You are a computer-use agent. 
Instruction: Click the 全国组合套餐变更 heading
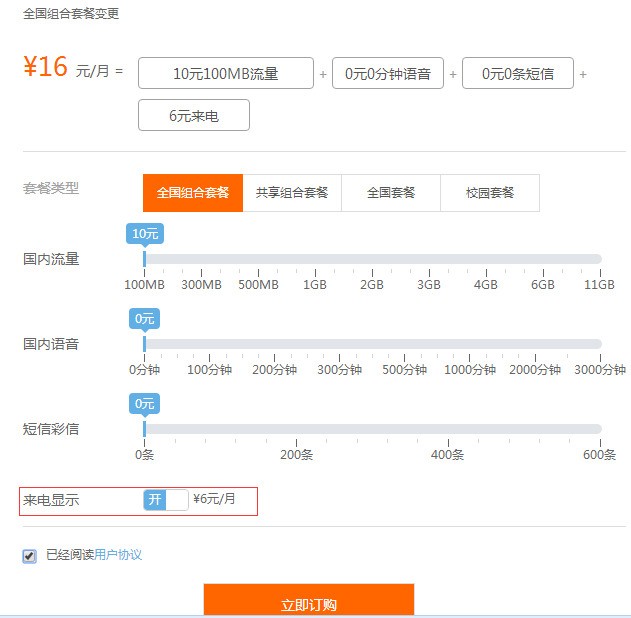(71, 13)
